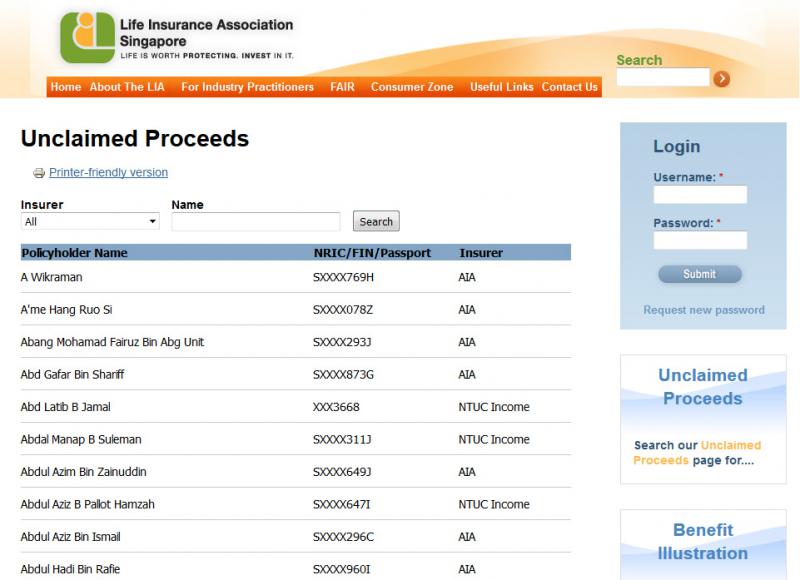
Task: Click the ID value SXXXX649J
Action: (x=342, y=472)
